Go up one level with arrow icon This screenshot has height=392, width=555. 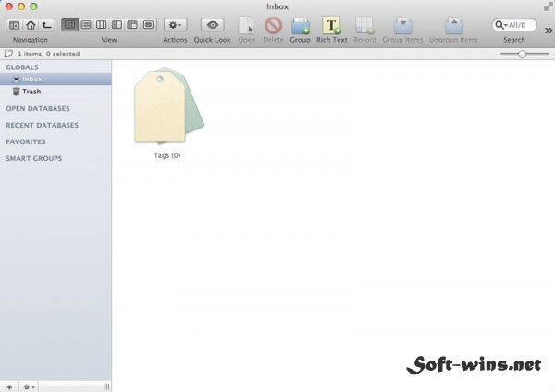coord(47,25)
